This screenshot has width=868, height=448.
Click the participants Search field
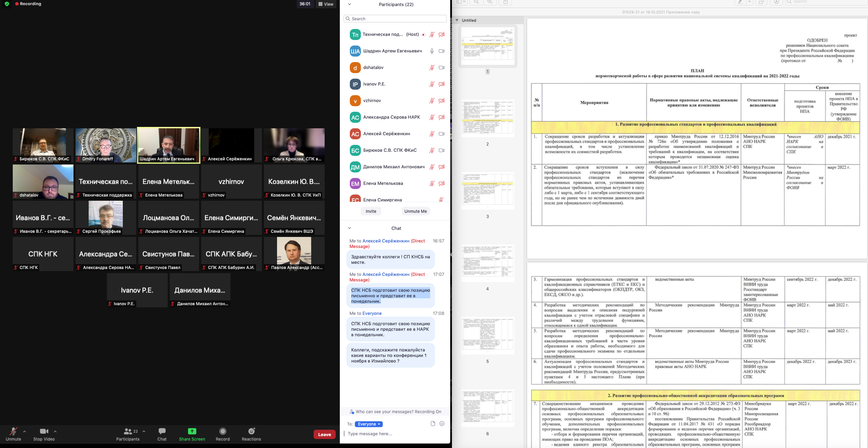(395, 19)
